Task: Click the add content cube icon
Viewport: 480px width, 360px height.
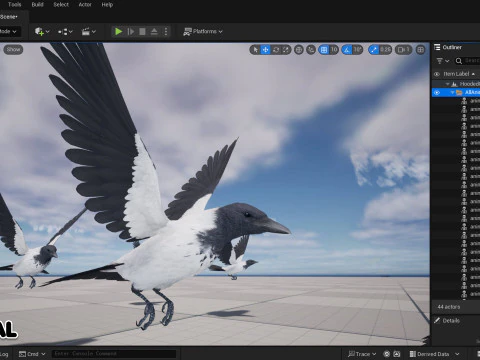Action: (x=39, y=31)
